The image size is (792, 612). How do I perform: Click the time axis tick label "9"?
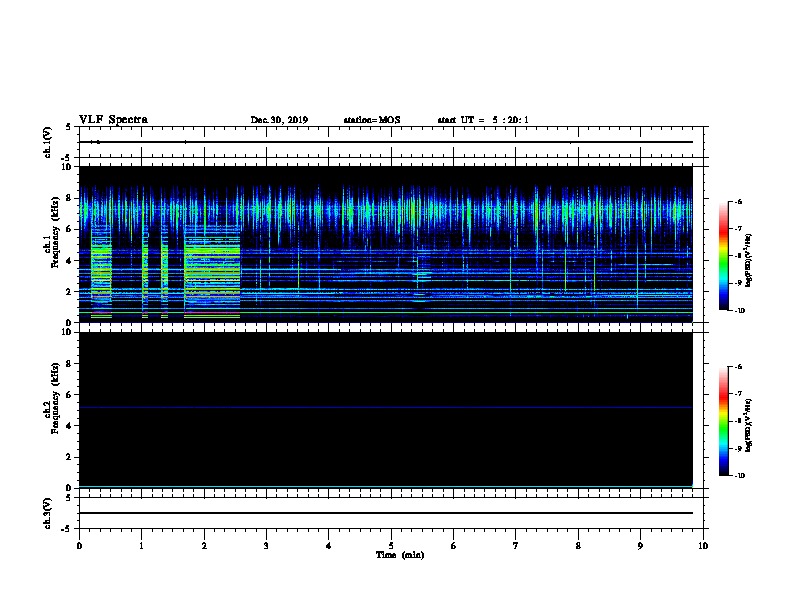click(x=640, y=546)
